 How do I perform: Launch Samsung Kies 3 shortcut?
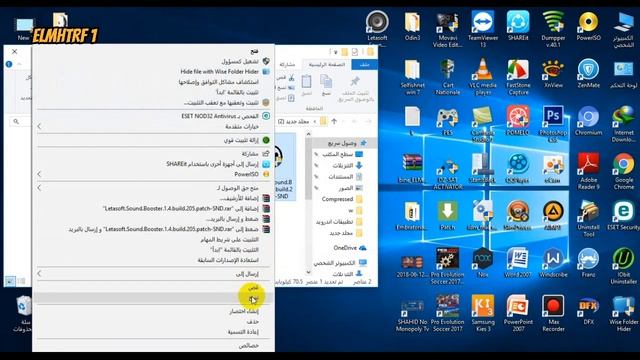point(483,313)
